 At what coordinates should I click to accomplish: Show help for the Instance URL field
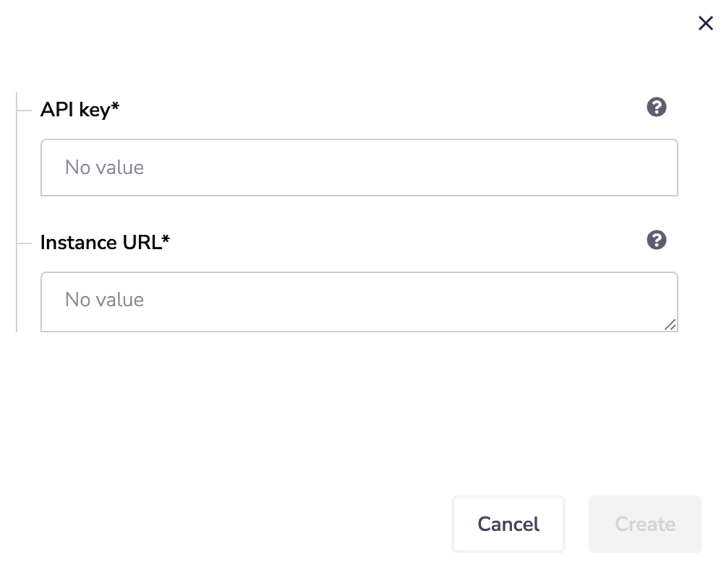pyautogui.click(x=656, y=240)
